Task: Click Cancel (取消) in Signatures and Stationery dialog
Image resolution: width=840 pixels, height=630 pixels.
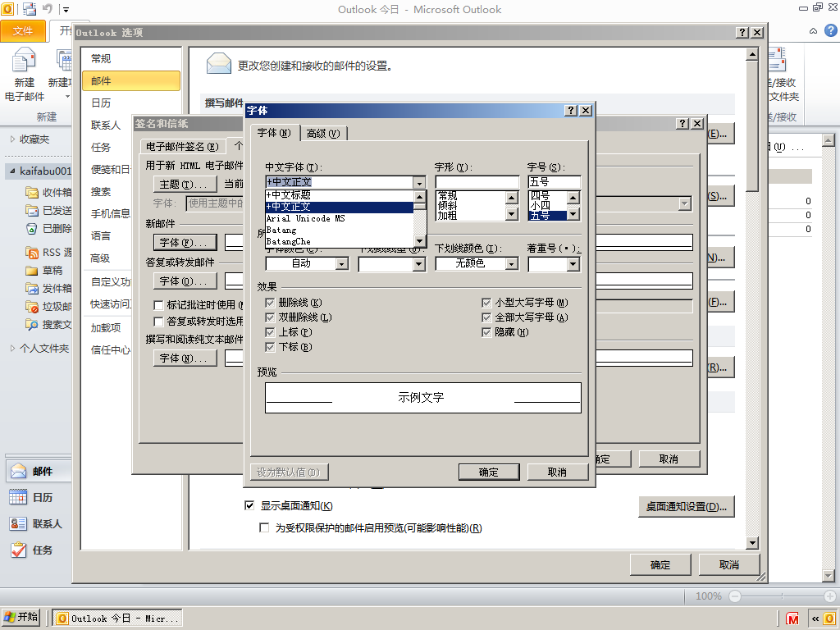Action: (x=669, y=459)
